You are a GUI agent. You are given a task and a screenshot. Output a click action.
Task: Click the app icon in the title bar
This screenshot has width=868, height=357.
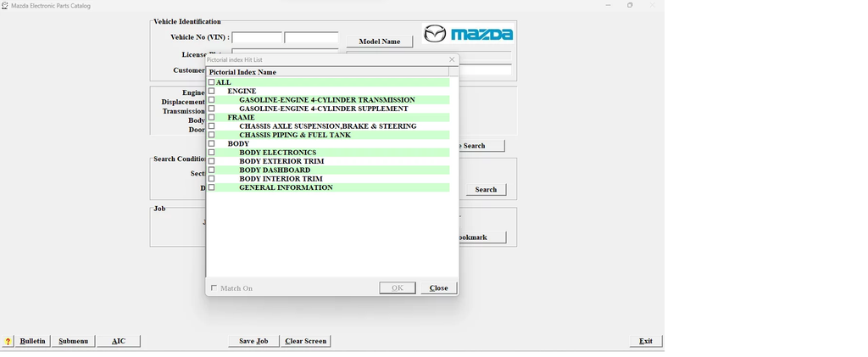5,5
